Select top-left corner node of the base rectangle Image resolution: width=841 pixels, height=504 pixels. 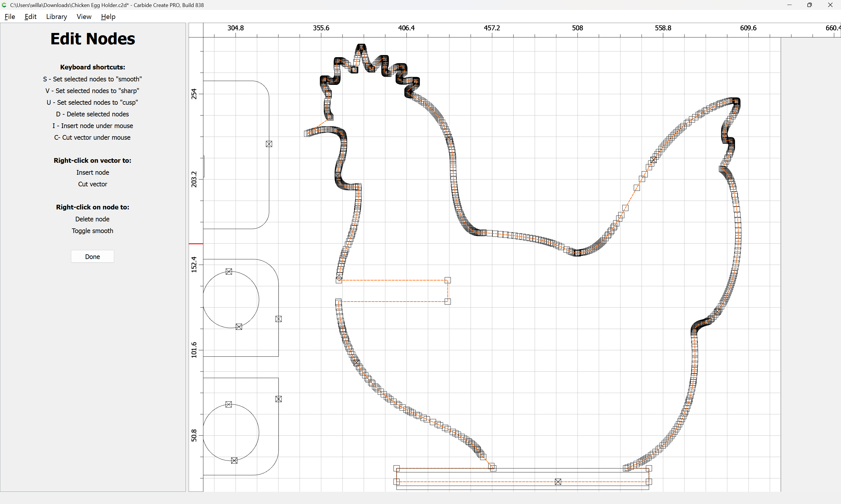(396, 468)
